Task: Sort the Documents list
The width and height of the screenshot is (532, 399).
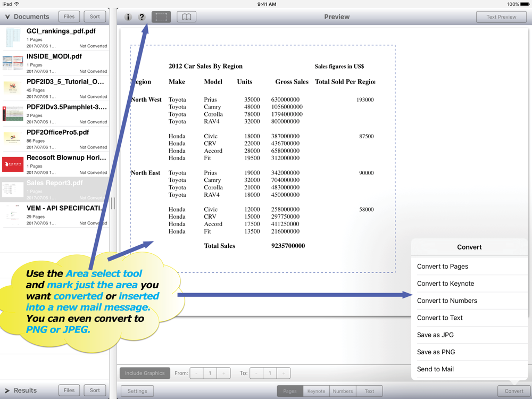Action: 95,16
